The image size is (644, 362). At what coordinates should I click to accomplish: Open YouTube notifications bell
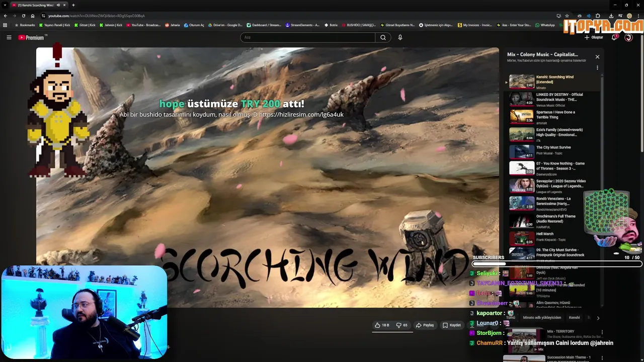(614, 37)
